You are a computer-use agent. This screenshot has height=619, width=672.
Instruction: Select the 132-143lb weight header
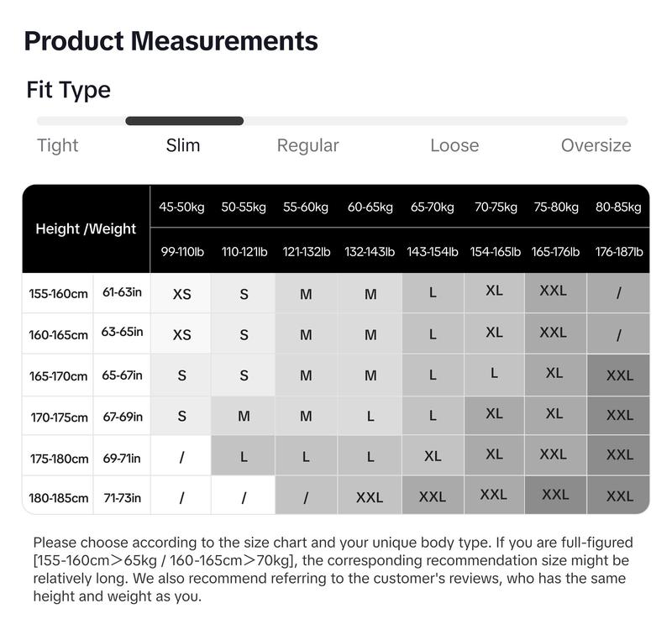click(370, 251)
